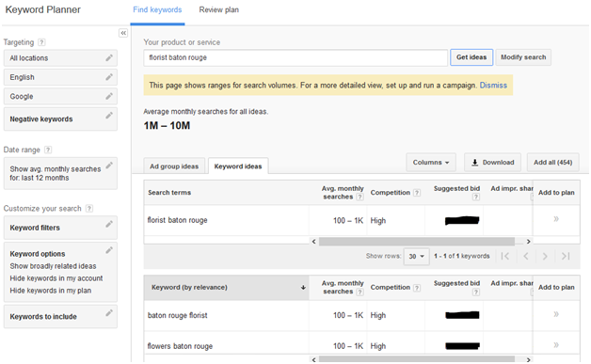Image resolution: width=591 pixels, height=364 pixels.
Task: Edit Negative keywords pencil icon
Action: pyautogui.click(x=109, y=116)
